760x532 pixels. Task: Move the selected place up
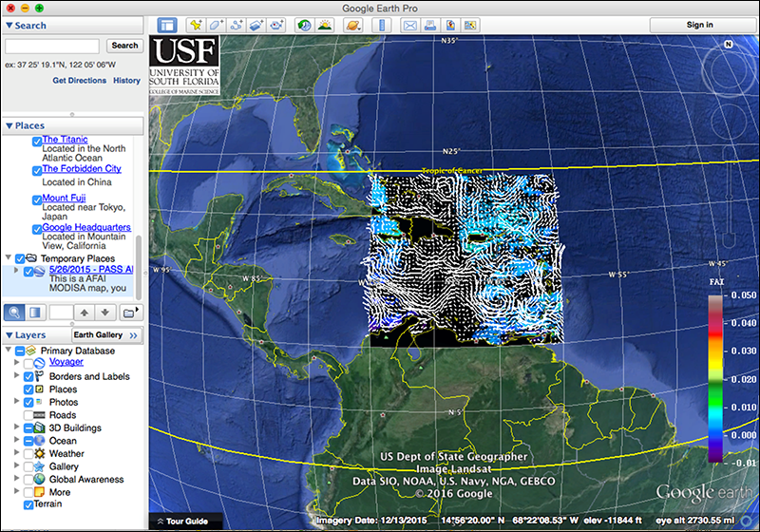tap(85, 313)
